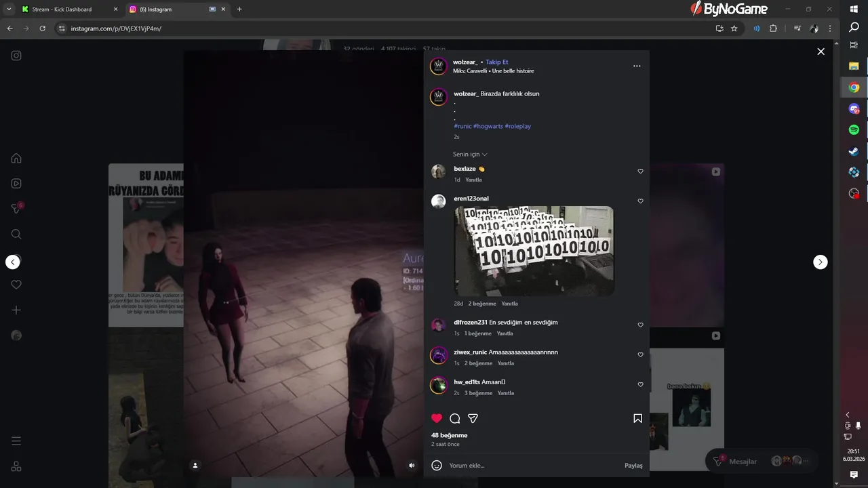Open profile avatar in left sidebar
The height and width of the screenshot is (488, 868).
[x=16, y=335]
